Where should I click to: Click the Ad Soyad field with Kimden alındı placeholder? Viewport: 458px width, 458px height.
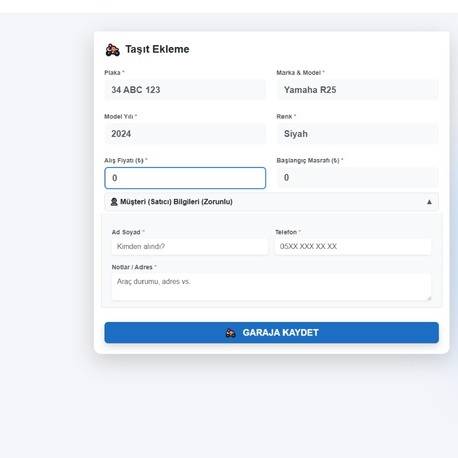click(x=190, y=246)
